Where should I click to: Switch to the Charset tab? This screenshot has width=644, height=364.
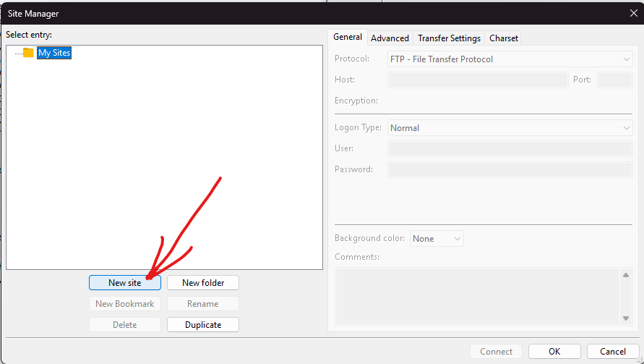[x=504, y=38]
